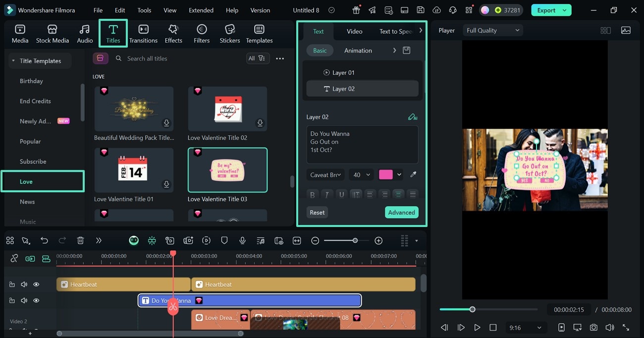The width and height of the screenshot is (644, 338).
Task: Save project with floppy disk icon
Action: (x=421, y=10)
